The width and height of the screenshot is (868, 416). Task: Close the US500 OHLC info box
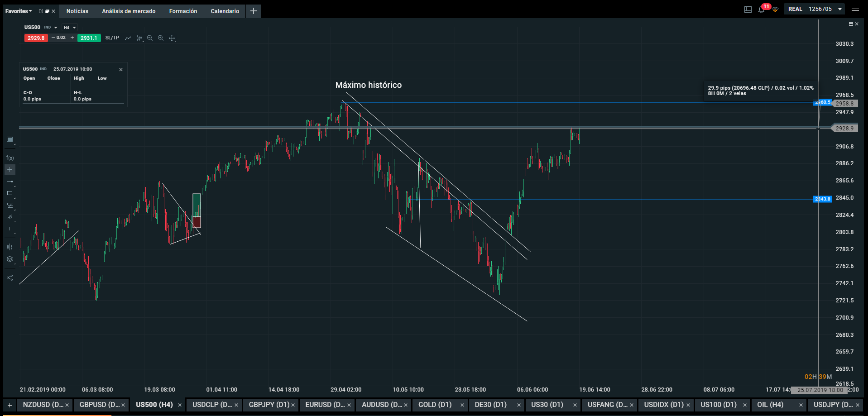click(121, 70)
